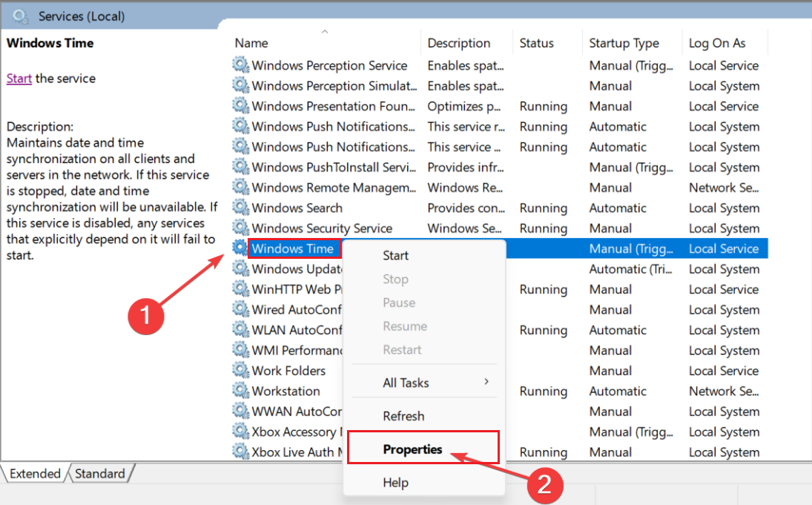Switch to the Standard tab
Viewport: 812px width, 505px height.
pyautogui.click(x=100, y=473)
